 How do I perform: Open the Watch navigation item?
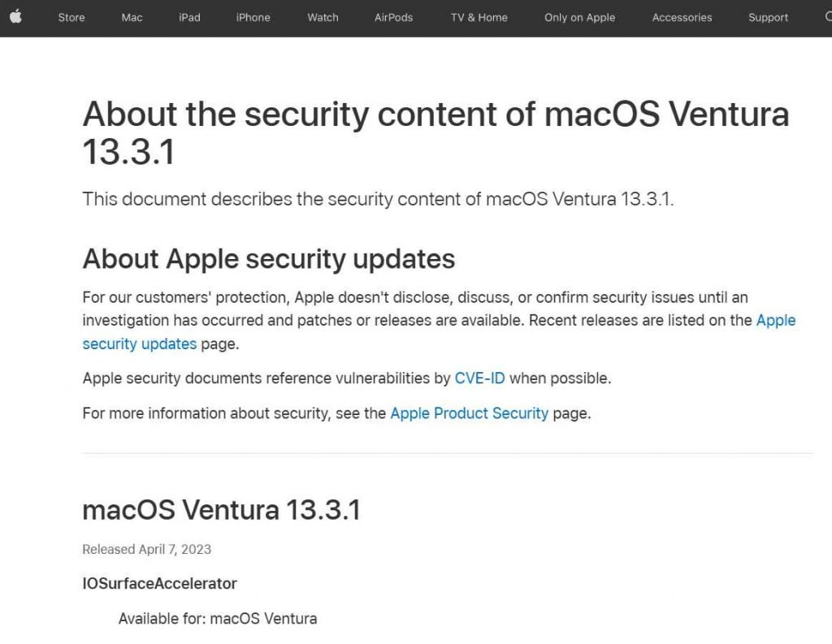(x=323, y=18)
